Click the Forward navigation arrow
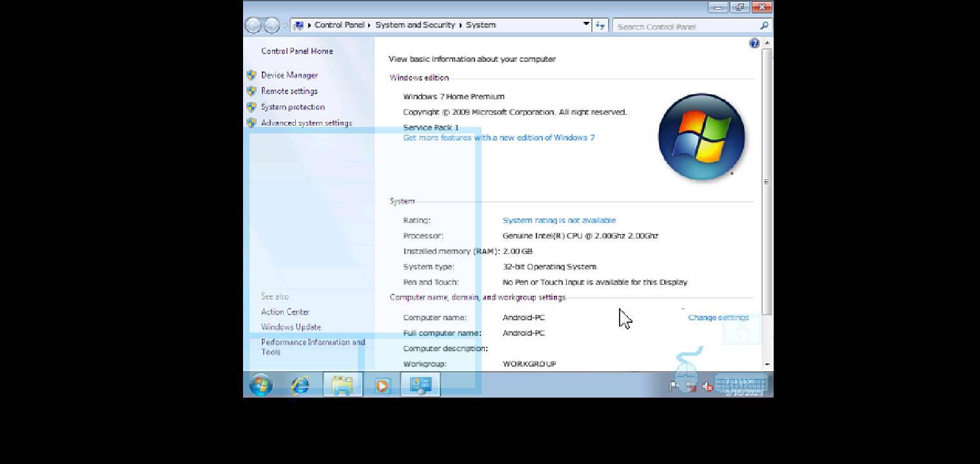980x464 pixels. 272,25
